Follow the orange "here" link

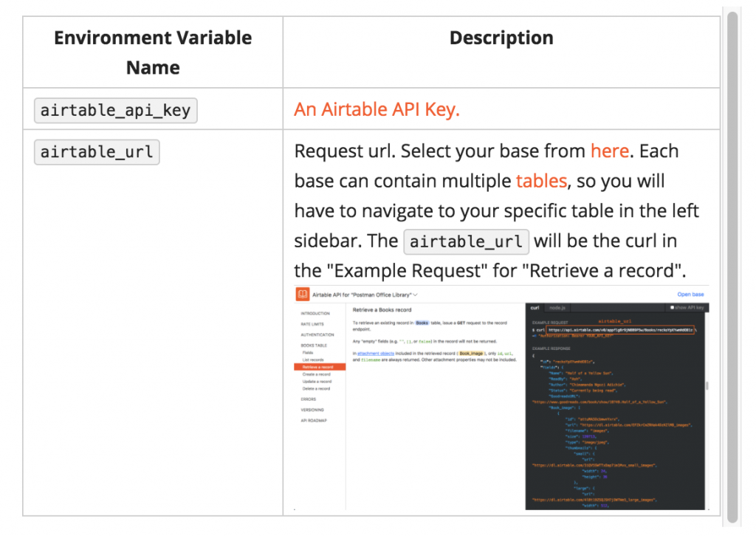point(609,151)
